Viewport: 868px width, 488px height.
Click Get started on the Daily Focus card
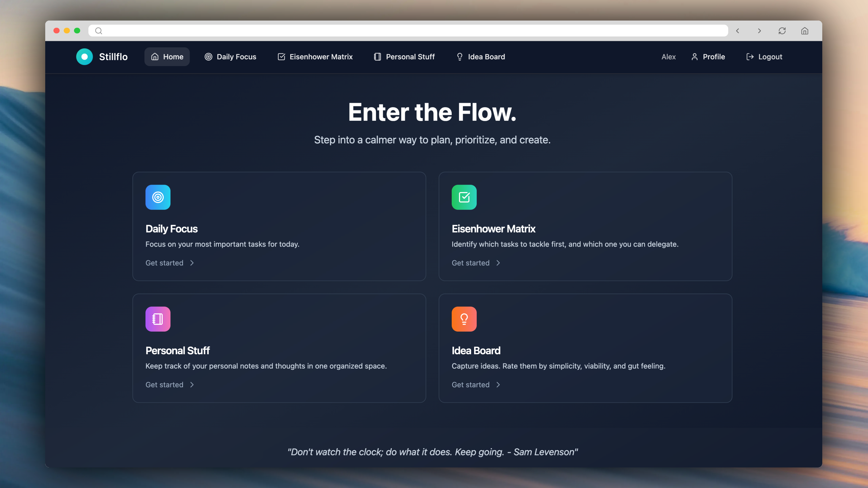point(164,263)
